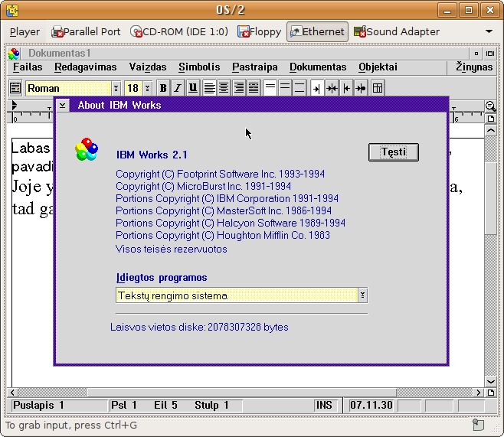
Task: Open the Player menu
Action: click(x=25, y=32)
